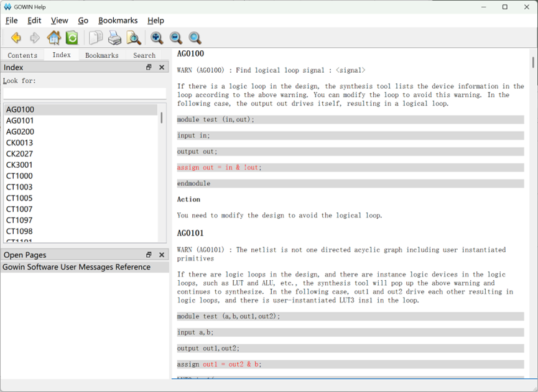Select Gowin Software User Messages Reference page
Image resolution: width=538 pixels, height=392 pixels.
[85, 267]
